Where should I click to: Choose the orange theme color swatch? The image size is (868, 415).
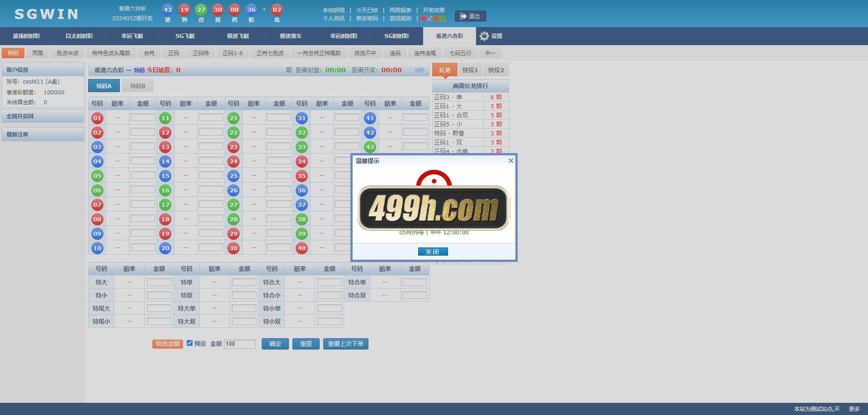coord(436,19)
